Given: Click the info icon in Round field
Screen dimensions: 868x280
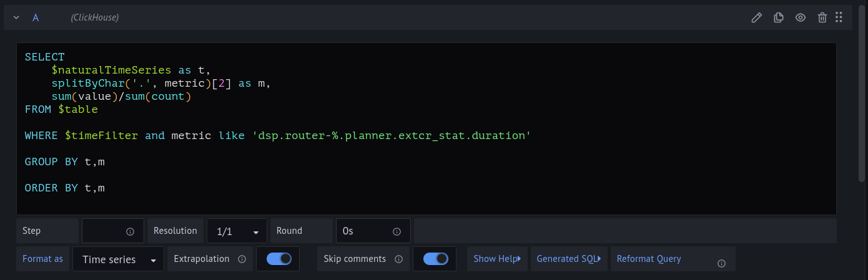Looking at the screenshot, I should (x=397, y=231).
